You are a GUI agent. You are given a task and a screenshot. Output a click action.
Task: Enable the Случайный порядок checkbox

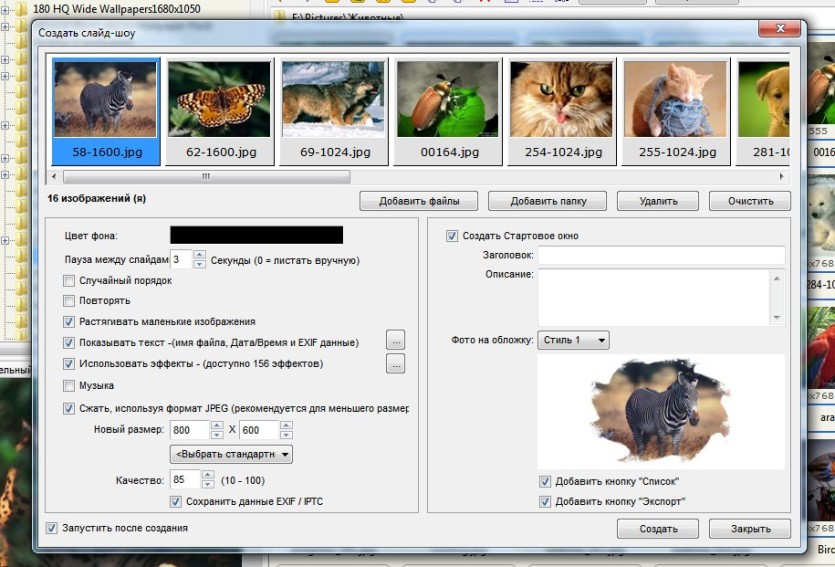(69, 281)
